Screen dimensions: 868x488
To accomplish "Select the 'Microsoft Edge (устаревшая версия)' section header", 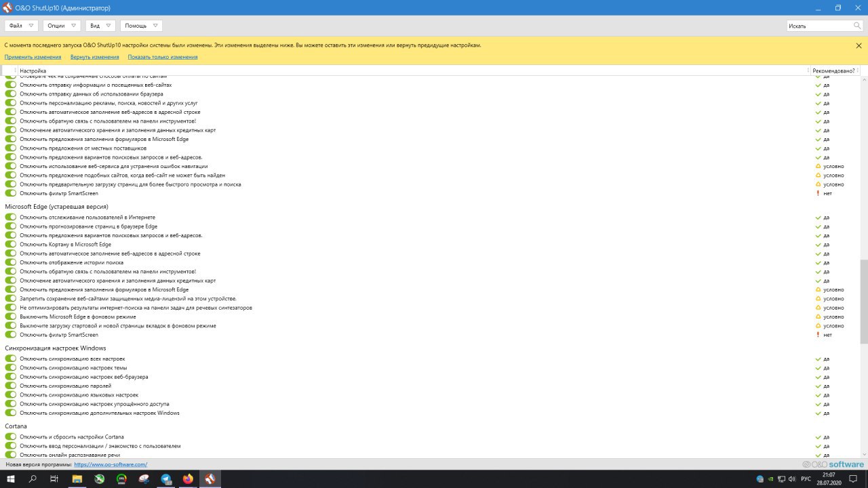I will (x=56, y=206).
